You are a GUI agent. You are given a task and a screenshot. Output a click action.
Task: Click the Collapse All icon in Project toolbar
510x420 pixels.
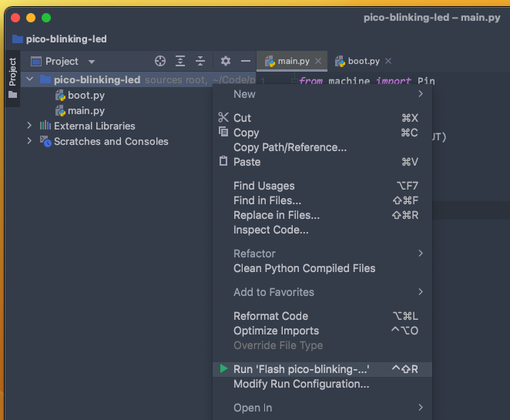(x=200, y=61)
